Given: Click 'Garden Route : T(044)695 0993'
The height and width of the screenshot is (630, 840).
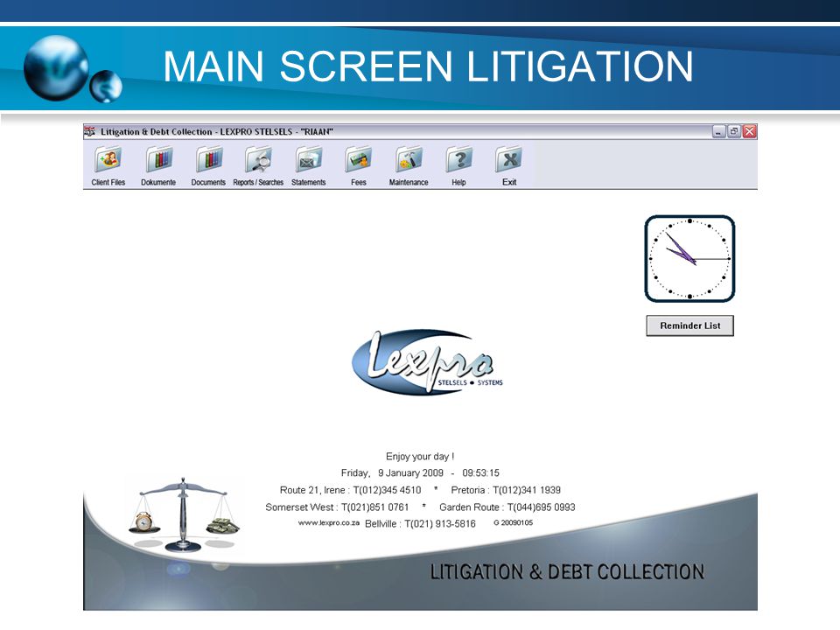Looking at the screenshot, I should pyautogui.click(x=507, y=507).
